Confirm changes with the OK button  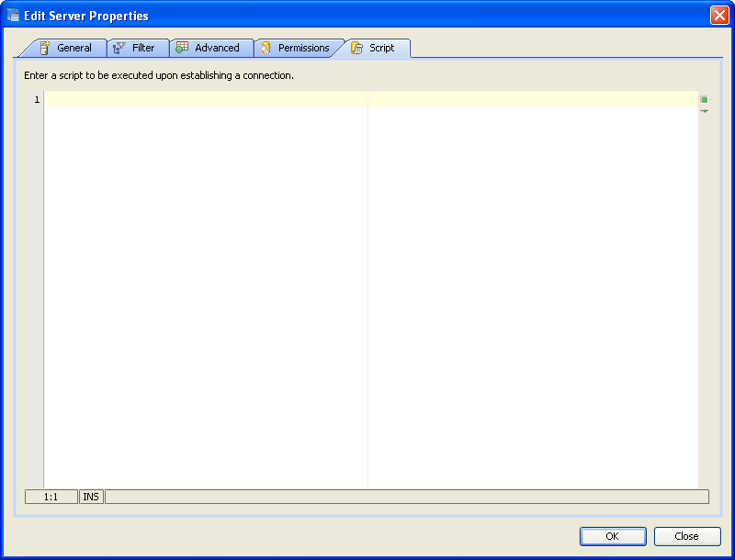(x=613, y=536)
